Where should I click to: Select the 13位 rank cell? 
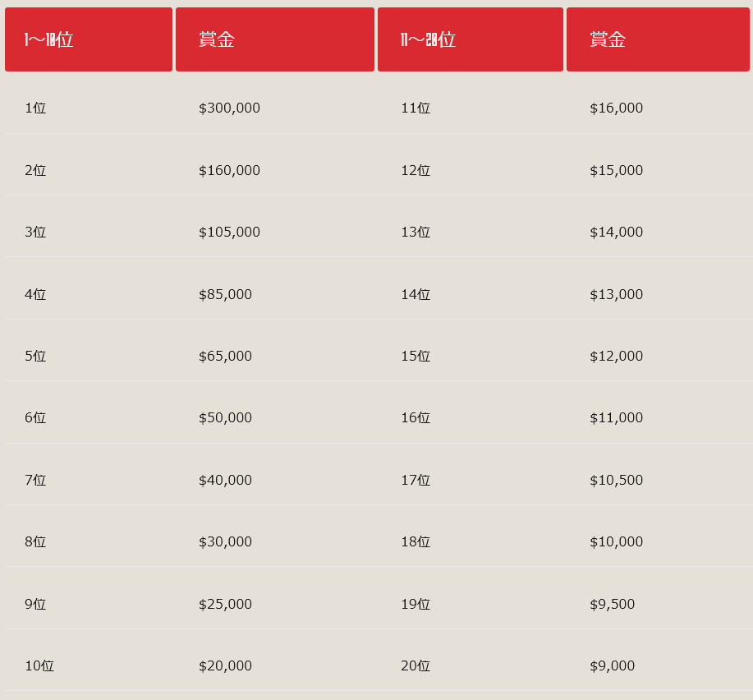pyautogui.click(x=416, y=233)
